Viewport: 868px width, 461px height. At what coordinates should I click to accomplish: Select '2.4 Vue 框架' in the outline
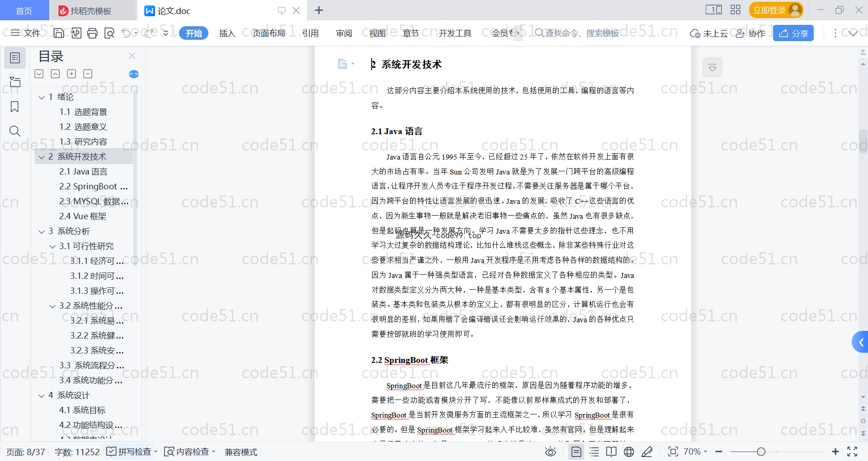(83, 216)
